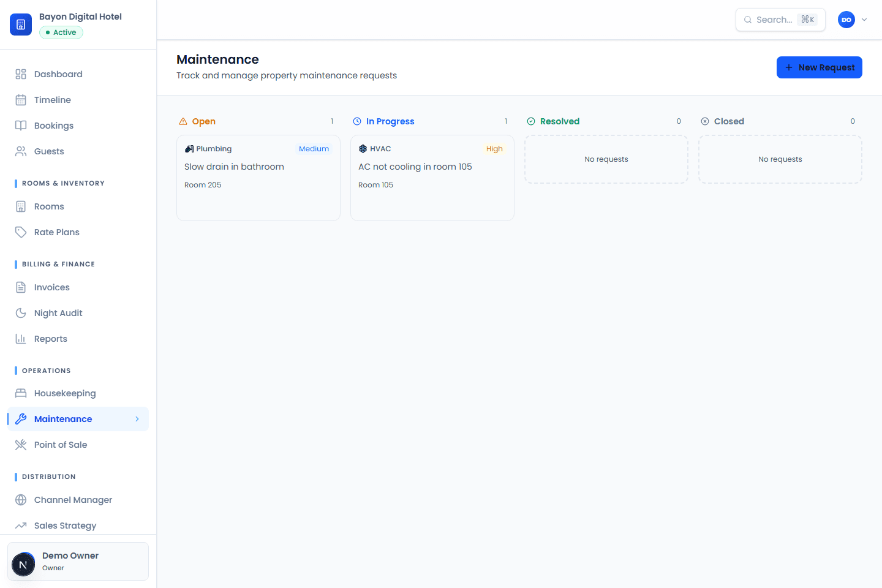The width and height of the screenshot is (882, 588).
Task: Open Channel Manager
Action: point(78,500)
